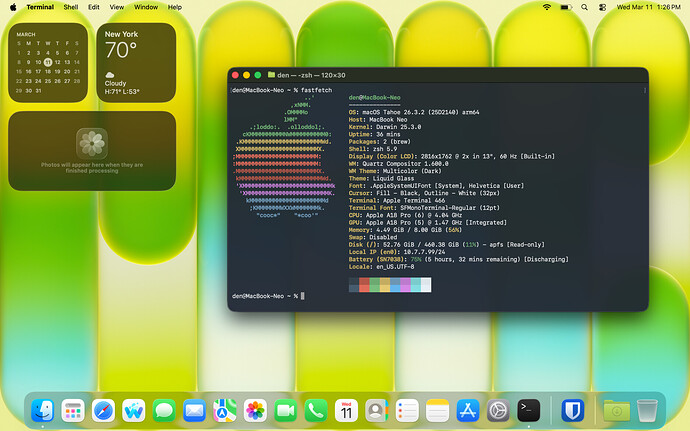
Task: Open Control Center in menu bar
Action: [x=602, y=7]
